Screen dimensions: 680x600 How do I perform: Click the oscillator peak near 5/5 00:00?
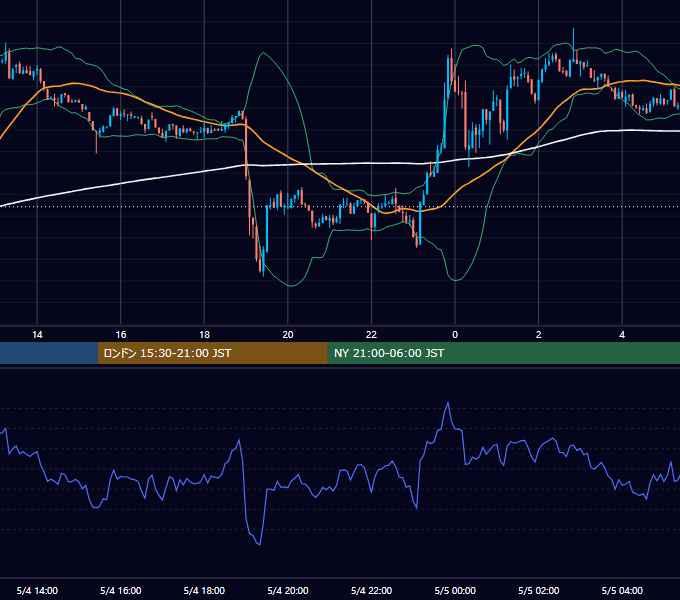click(x=448, y=403)
